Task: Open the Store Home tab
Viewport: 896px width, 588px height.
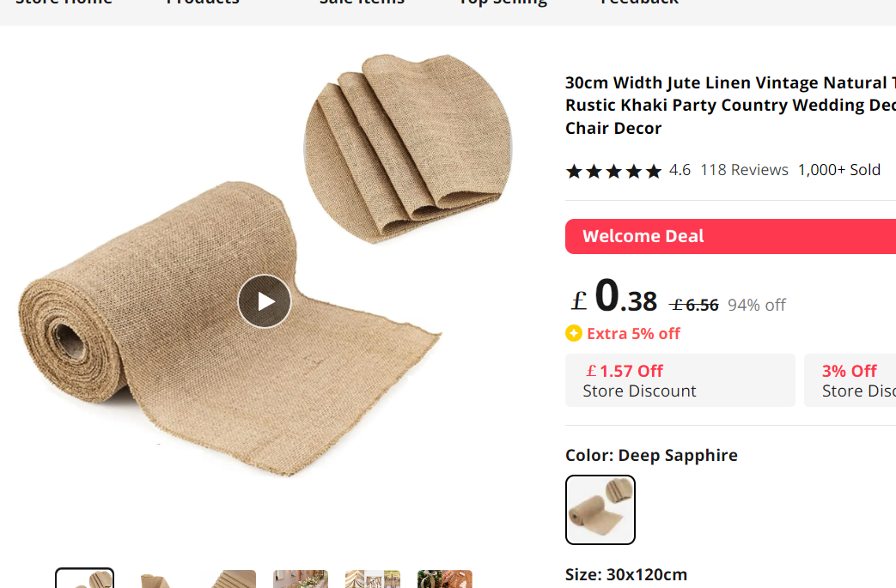Action: (64, 3)
